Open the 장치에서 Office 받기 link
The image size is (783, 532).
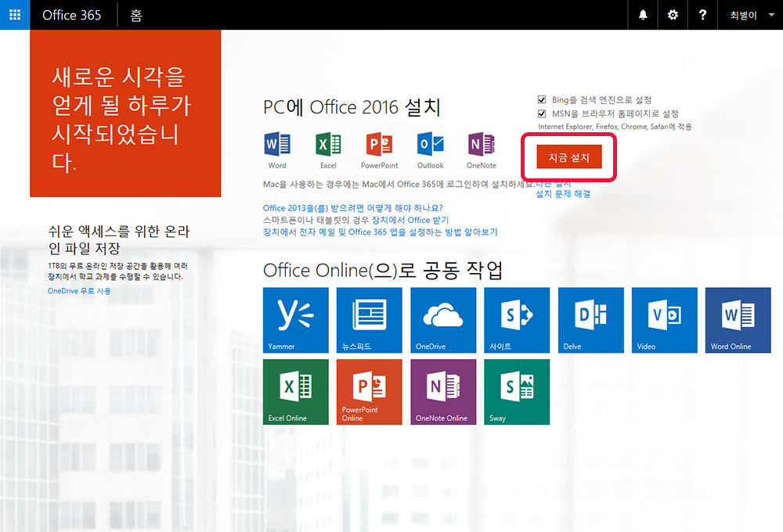click(x=410, y=220)
